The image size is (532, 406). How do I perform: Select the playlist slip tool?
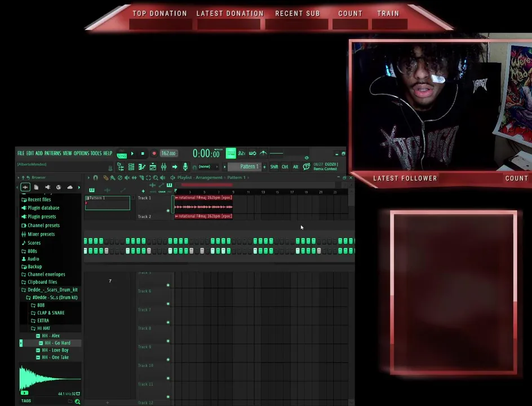click(x=134, y=178)
